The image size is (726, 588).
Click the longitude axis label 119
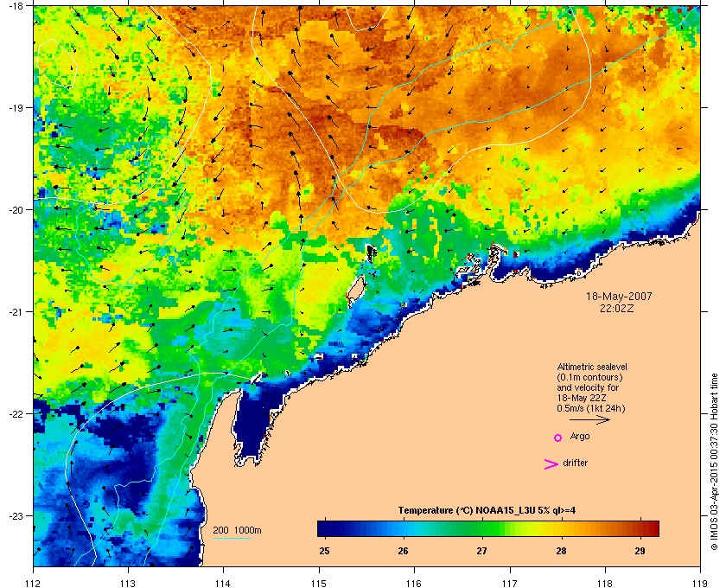[x=700, y=584]
